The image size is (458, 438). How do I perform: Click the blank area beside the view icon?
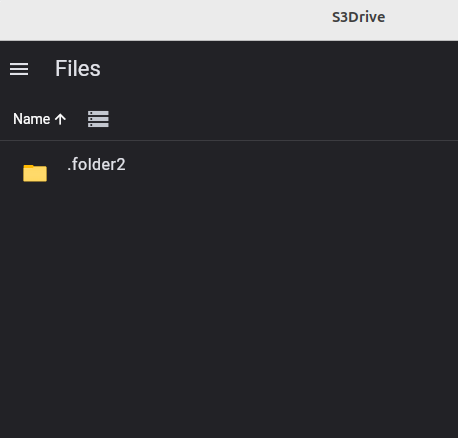tap(283, 119)
